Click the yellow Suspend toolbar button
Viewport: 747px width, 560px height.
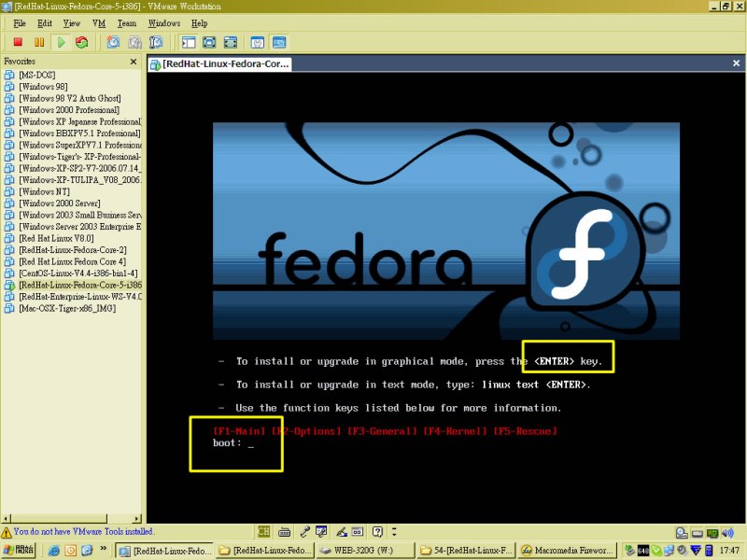[x=39, y=42]
